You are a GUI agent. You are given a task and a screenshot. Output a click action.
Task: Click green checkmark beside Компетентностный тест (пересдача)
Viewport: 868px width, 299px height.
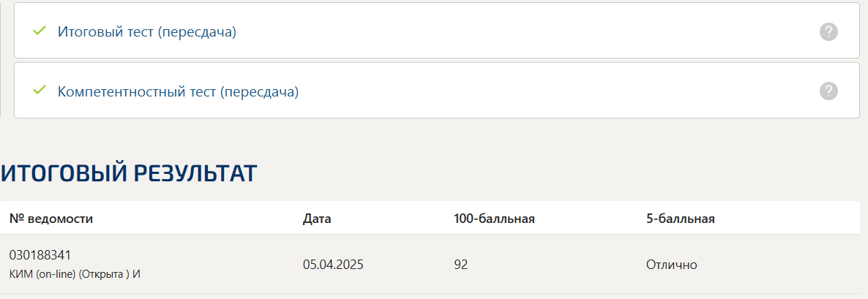tap(40, 90)
